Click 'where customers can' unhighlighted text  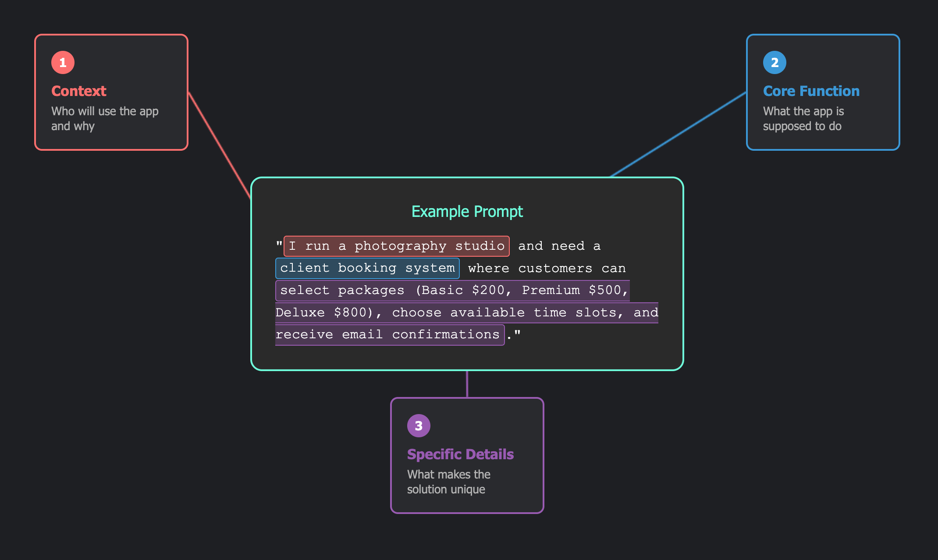[547, 268]
